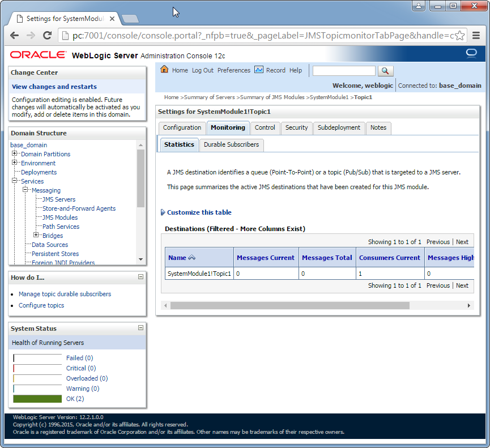Click horizontal table scrollbar thumb

pyautogui.click(x=289, y=305)
